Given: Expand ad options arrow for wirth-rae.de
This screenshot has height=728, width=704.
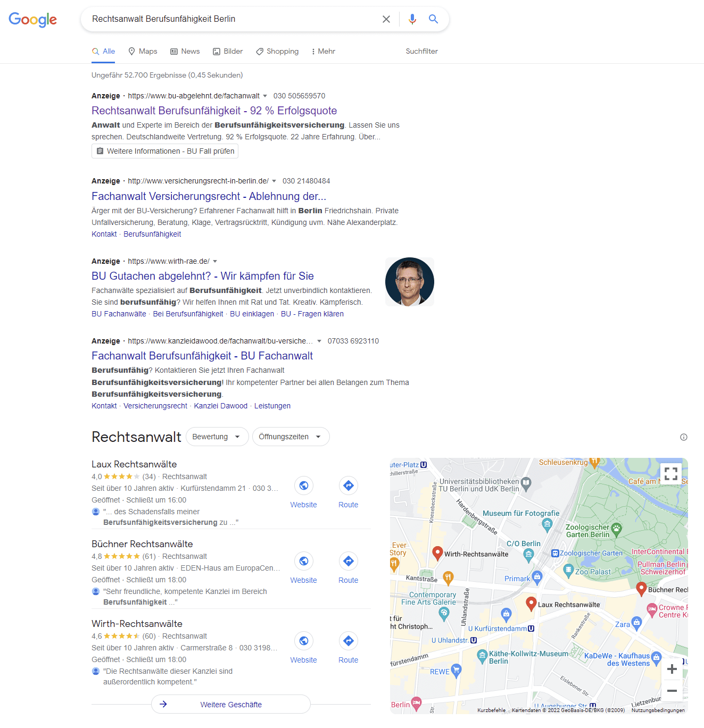Looking at the screenshot, I should pos(215,262).
